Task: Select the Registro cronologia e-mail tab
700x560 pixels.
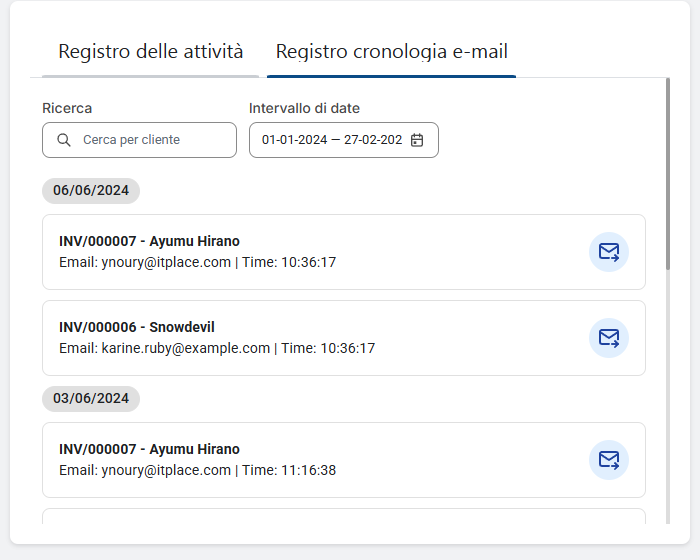Action: pos(391,52)
